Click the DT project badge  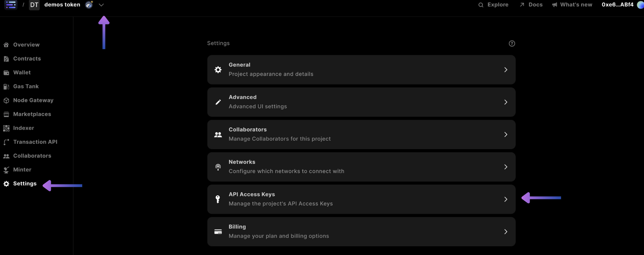pyautogui.click(x=34, y=5)
